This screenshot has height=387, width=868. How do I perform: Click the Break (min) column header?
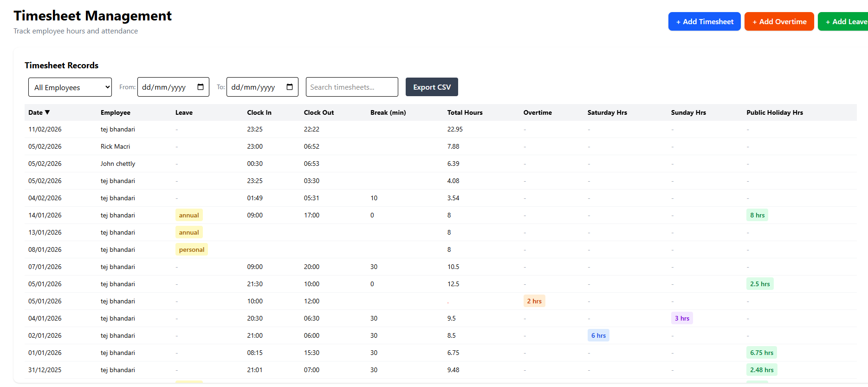[388, 112]
